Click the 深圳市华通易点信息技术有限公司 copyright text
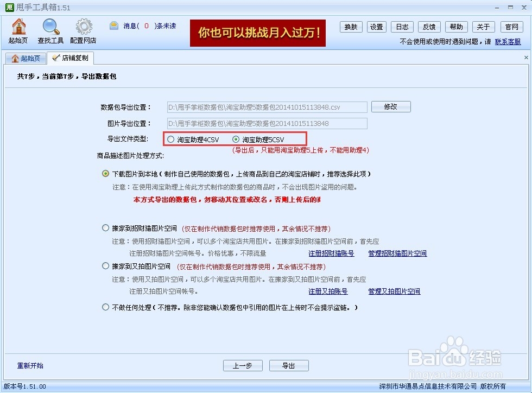The image size is (532, 393). point(442,386)
